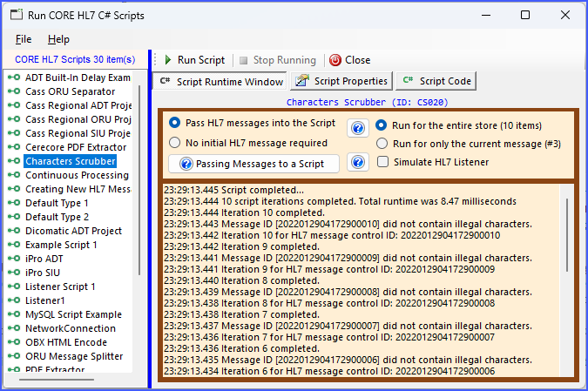Image resolution: width=588 pixels, height=391 pixels.
Task: Click the C# icon on Script Runtime Window tab
Action: (165, 81)
